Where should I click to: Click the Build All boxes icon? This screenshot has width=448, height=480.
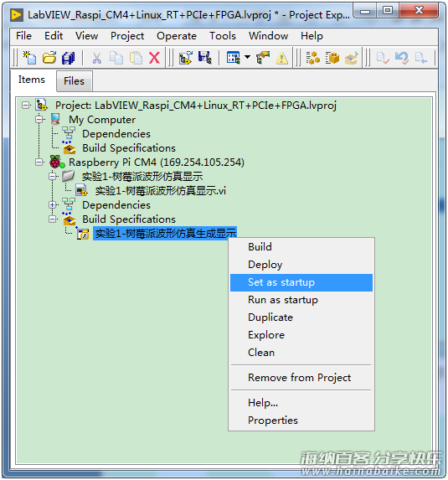point(313,58)
